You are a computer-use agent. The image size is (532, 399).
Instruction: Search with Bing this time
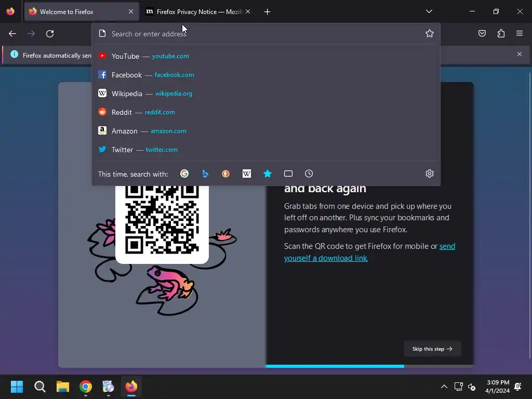pos(205,174)
